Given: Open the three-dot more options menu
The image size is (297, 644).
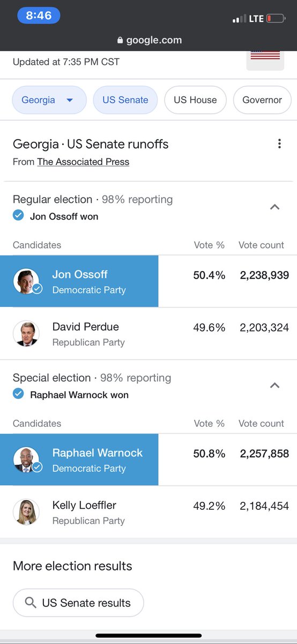Looking at the screenshot, I should (279, 144).
